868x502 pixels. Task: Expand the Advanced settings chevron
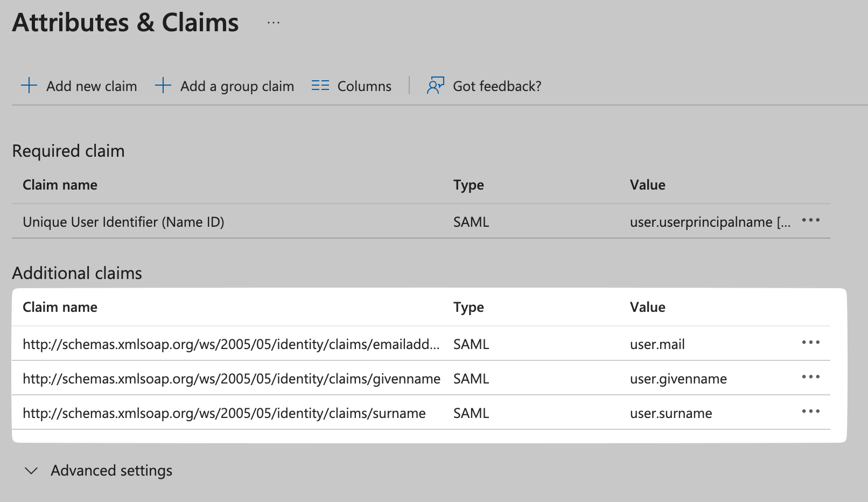pos(32,471)
